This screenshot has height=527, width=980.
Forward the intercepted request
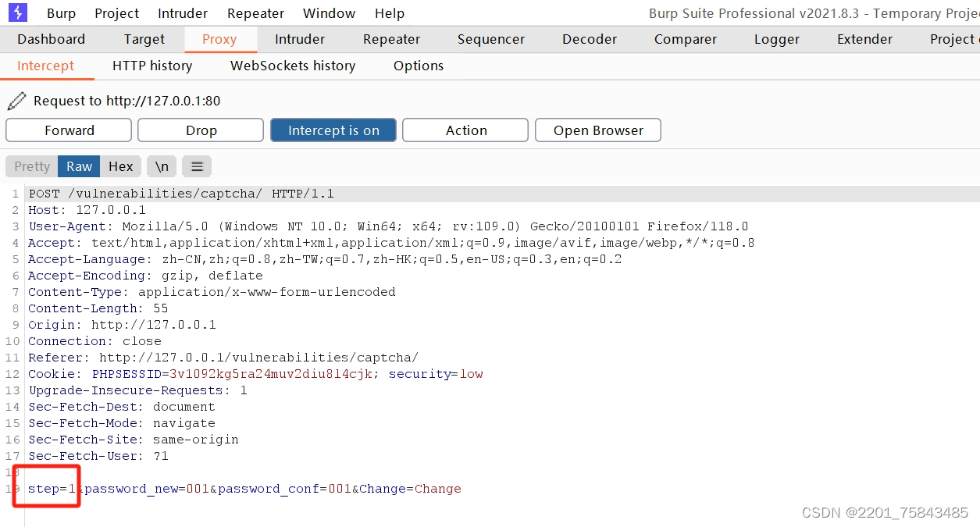[x=69, y=130]
